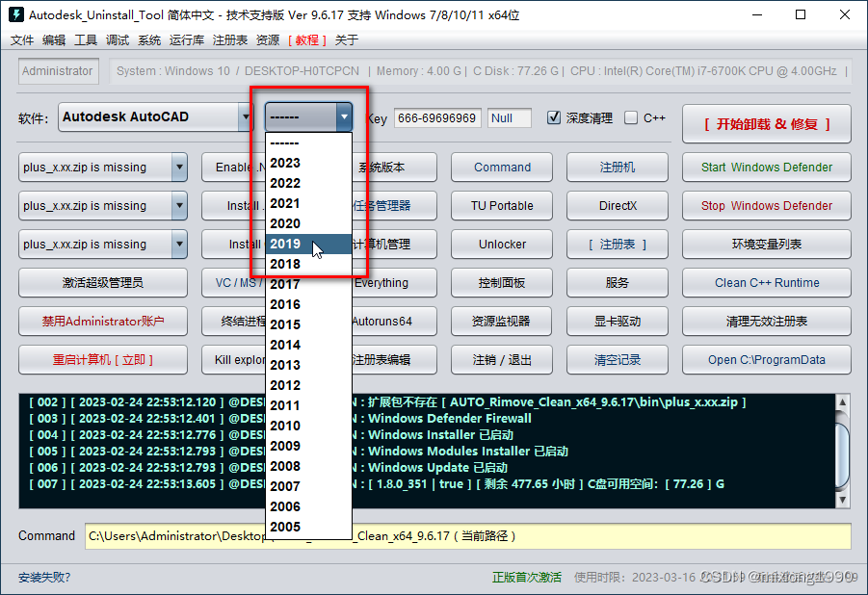The image size is (868, 595).
Task: Open the 系统 menu
Action: [x=149, y=39]
